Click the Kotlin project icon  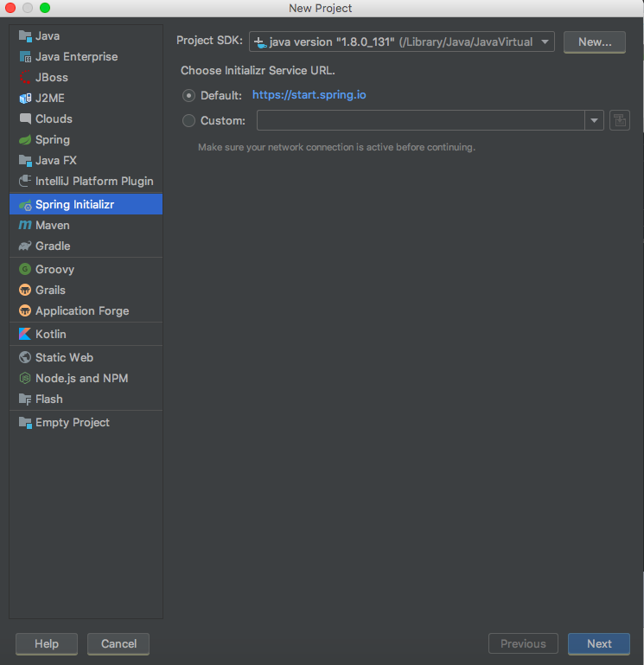[25, 335]
